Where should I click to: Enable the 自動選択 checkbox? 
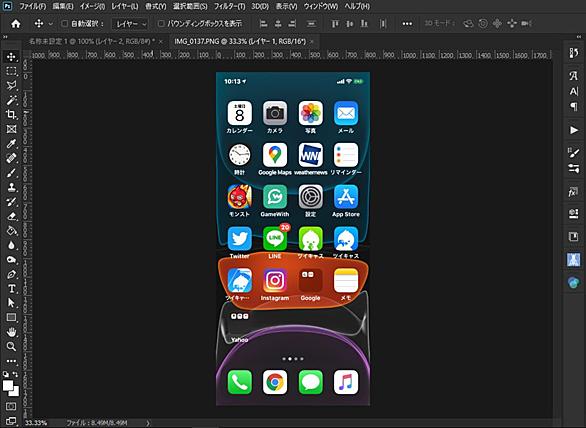point(65,24)
